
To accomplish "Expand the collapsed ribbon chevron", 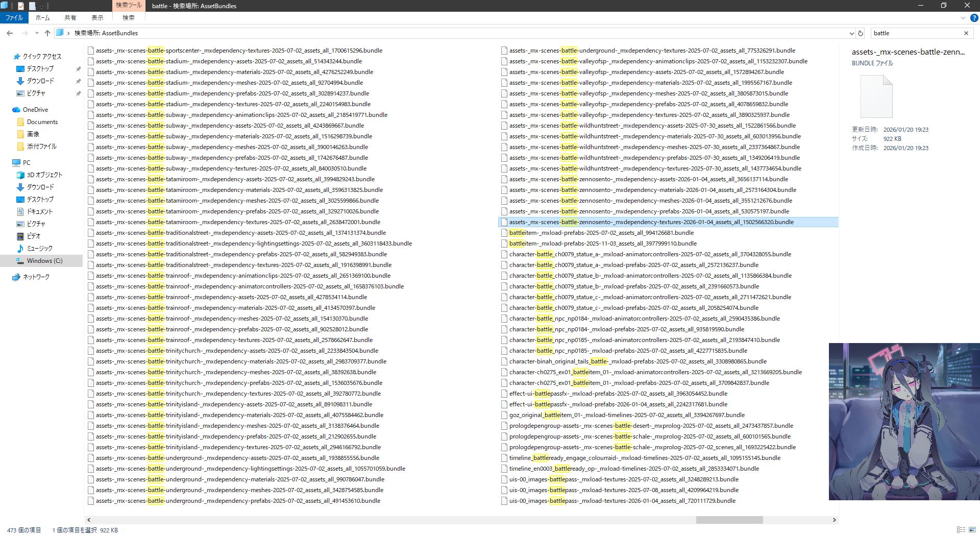I will (963, 18).
